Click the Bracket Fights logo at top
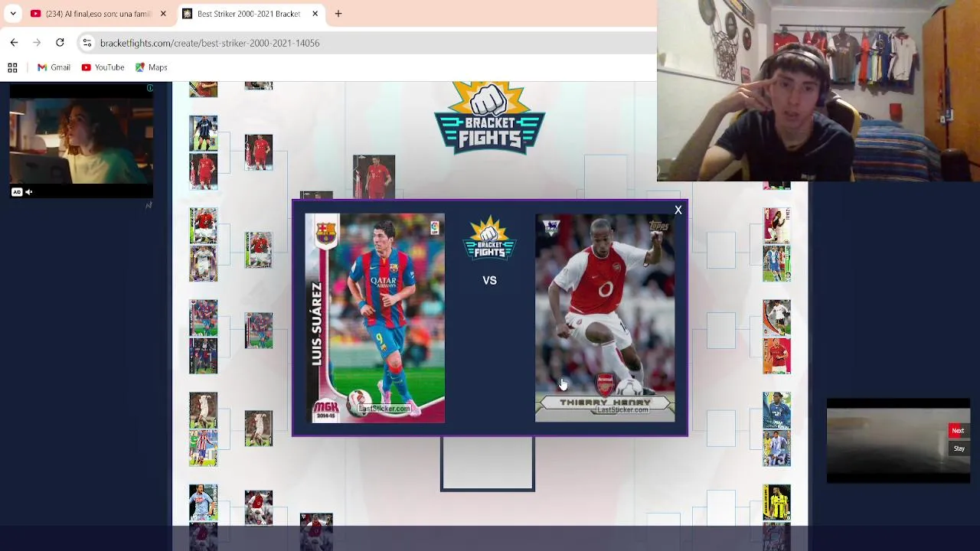 click(x=489, y=119)
